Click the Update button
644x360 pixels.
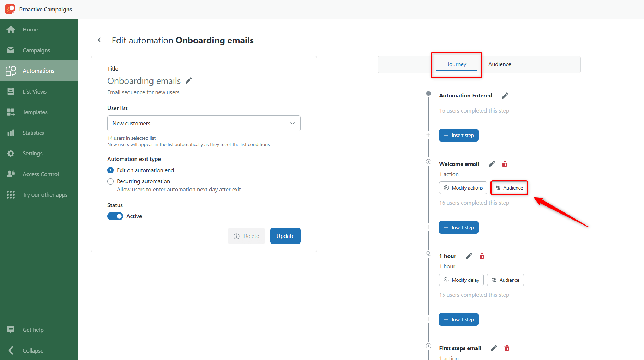pyautogui.click(x=285, y=236)
